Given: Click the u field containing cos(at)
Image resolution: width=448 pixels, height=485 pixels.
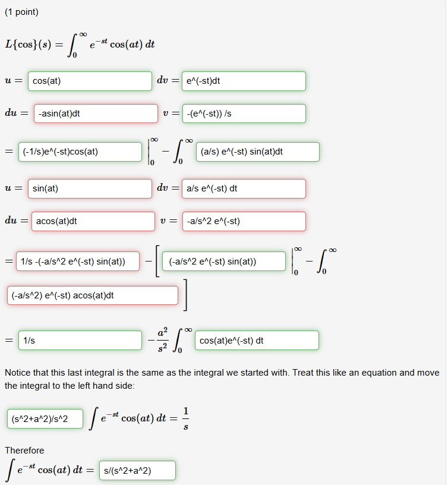Looking at the screenshot, I should [x=89, y=81].
